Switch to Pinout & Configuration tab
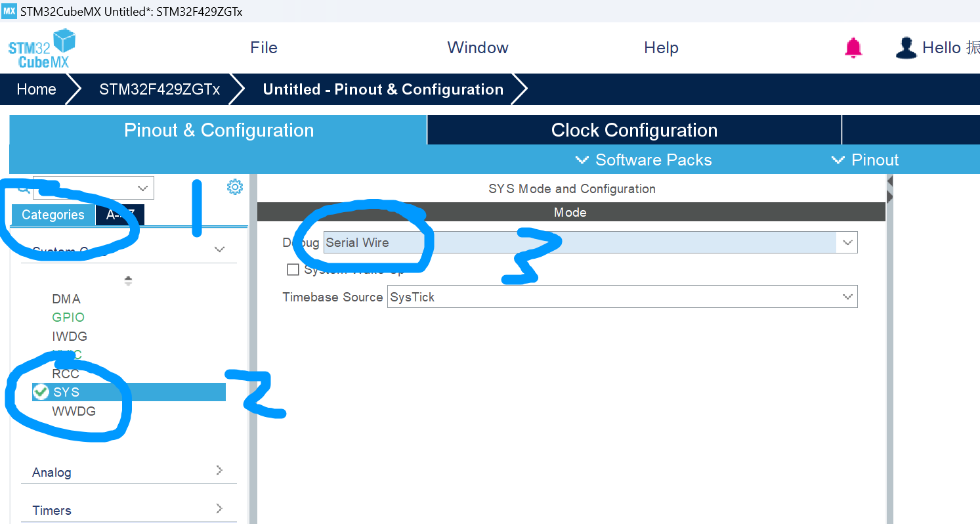The width and height of the screenshot is (980, 524). coord(219,130)
